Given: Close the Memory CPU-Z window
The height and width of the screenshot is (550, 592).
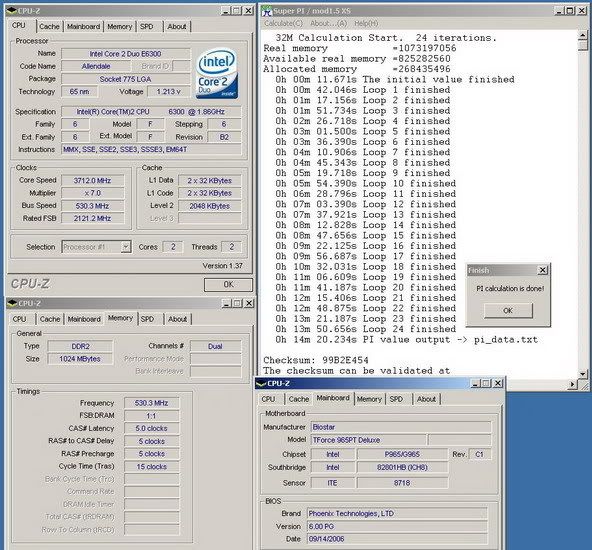Looking at the screenshot, I should pos(249,303).
